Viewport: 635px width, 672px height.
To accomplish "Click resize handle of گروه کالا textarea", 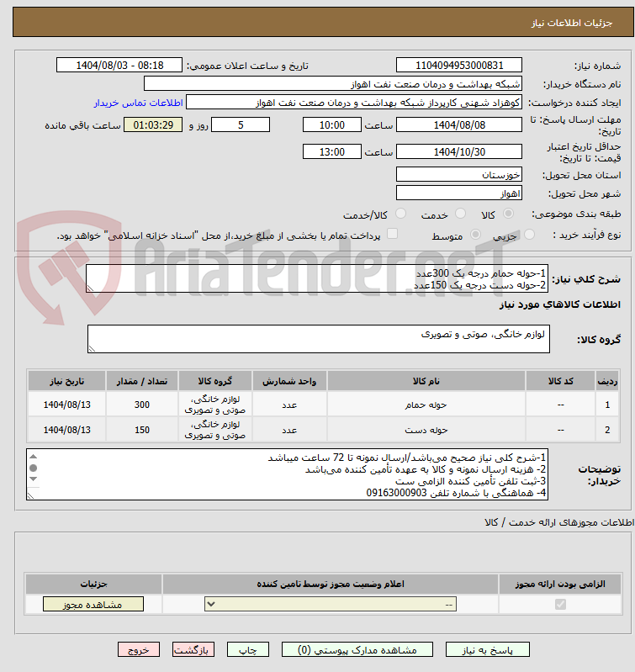I will [92, 349].
